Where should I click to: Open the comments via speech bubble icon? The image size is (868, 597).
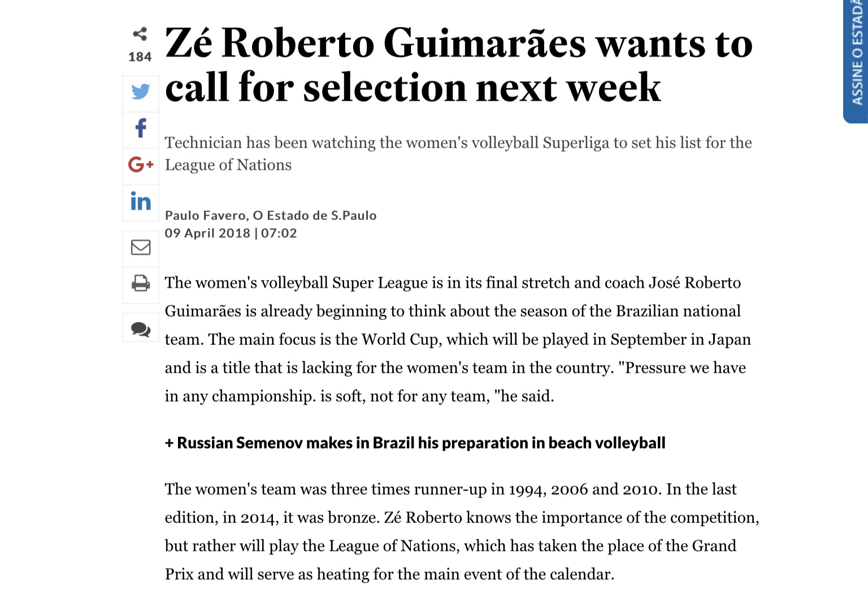pyautogui.click(x=141, y=328)
